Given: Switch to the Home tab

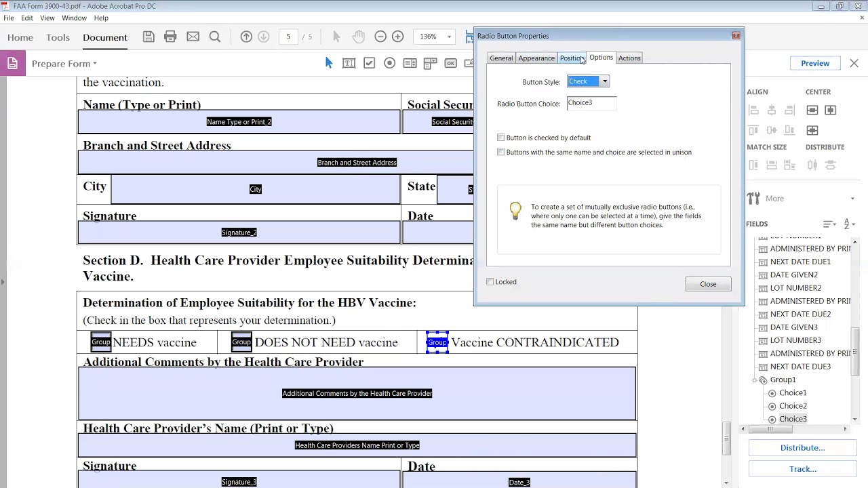Looking at the screenshot, I should point(20,37).
